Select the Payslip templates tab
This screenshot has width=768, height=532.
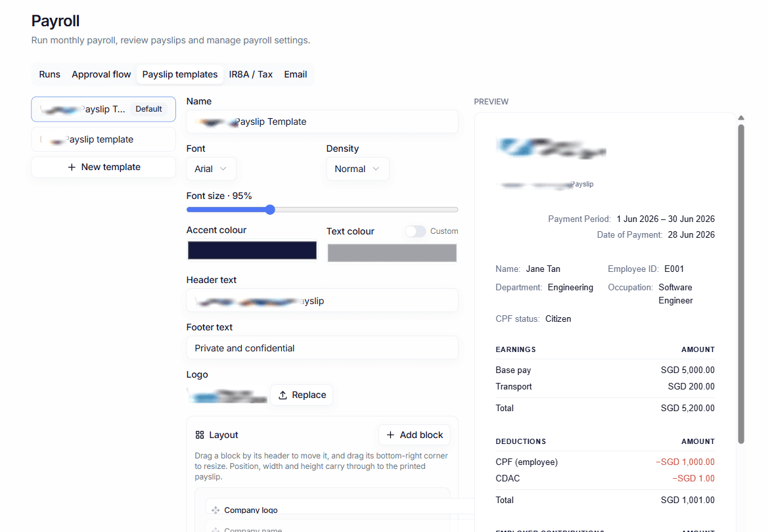[180, 74]
